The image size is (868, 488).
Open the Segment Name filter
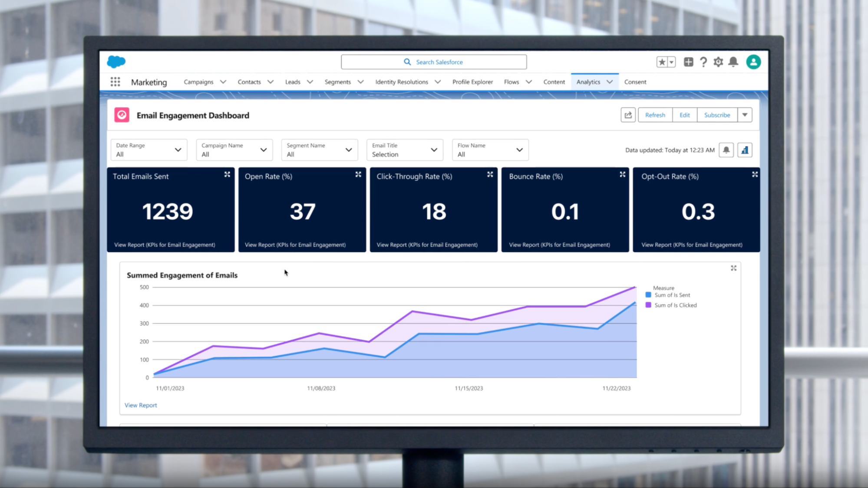click(x=320, y=150)
